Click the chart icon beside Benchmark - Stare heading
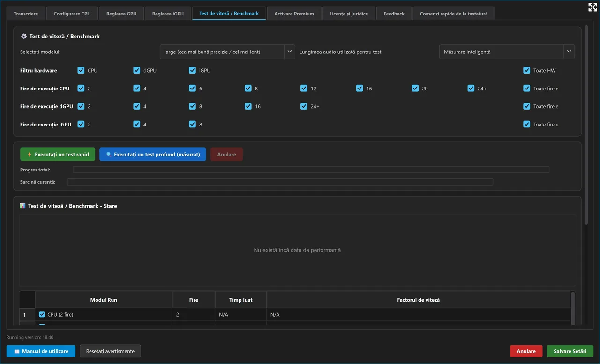The width and height of the screenshot is (600, 364). click(23, 206)
